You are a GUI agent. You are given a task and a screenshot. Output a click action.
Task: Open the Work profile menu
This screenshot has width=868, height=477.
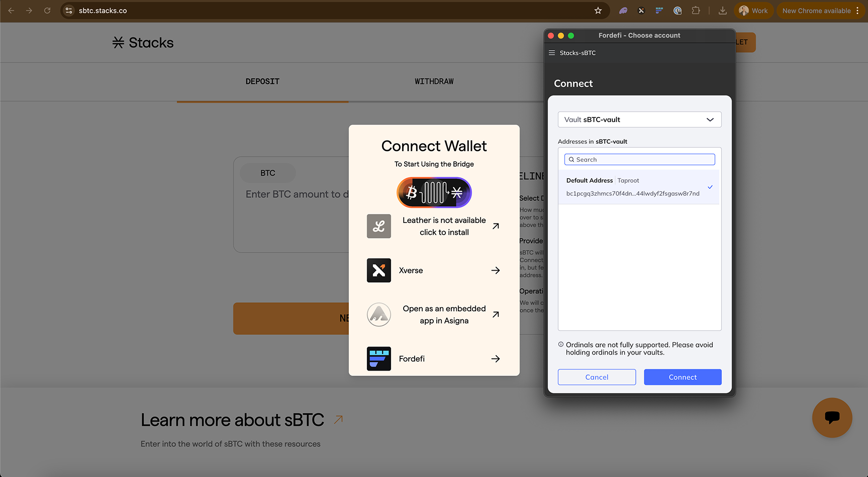(x=753, y=11)
